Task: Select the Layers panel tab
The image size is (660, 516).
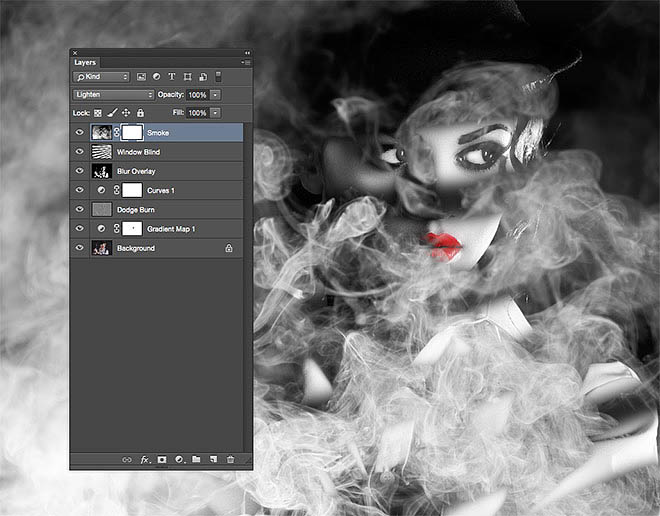Action: [85, 63]
